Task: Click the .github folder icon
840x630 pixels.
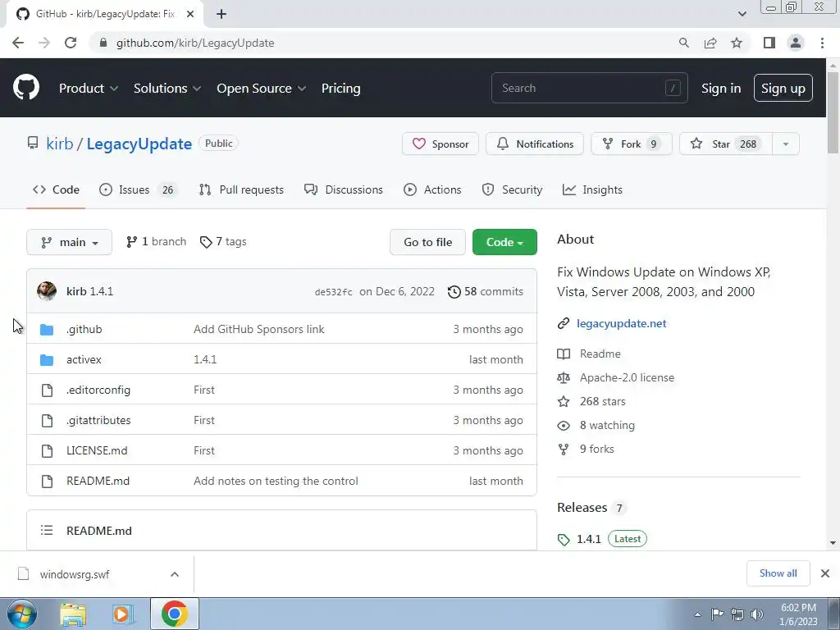Action: click(47, 330)
